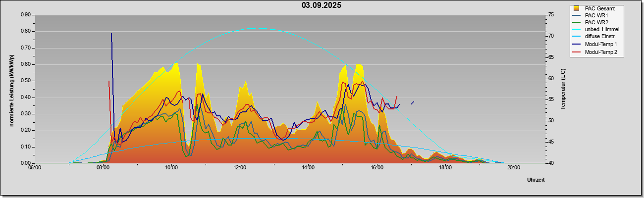
Task: Click the Uhrzeit axis title
Action: click(x=536, y=180)
